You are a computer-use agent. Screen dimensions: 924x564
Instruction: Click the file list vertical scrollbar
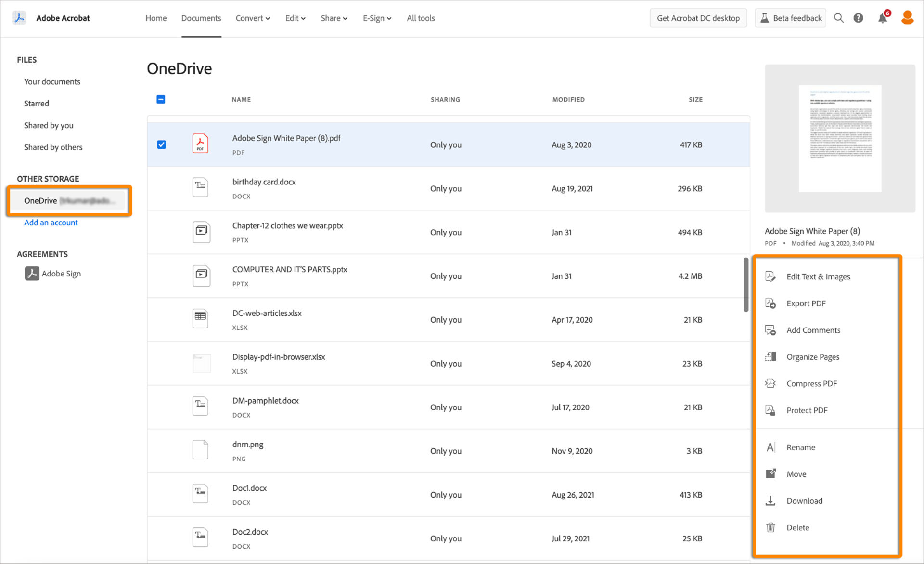[x=745, y=285]
